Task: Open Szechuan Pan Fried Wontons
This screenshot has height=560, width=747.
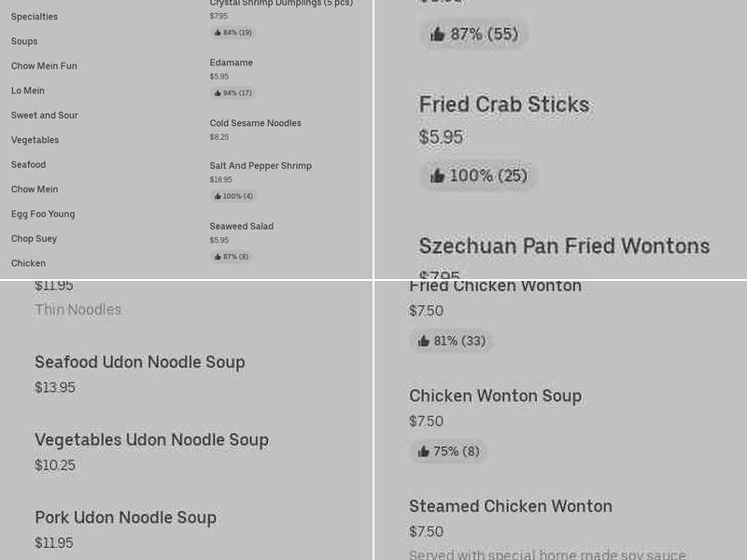Action: pos(564,245)
